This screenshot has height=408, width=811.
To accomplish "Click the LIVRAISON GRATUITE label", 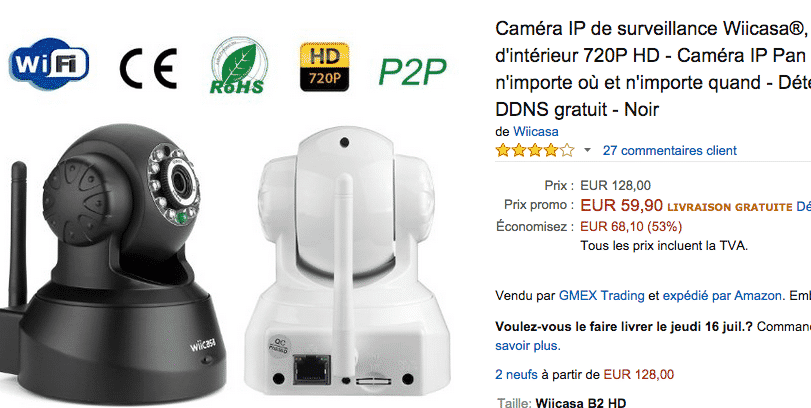I will tap(730, 207).
